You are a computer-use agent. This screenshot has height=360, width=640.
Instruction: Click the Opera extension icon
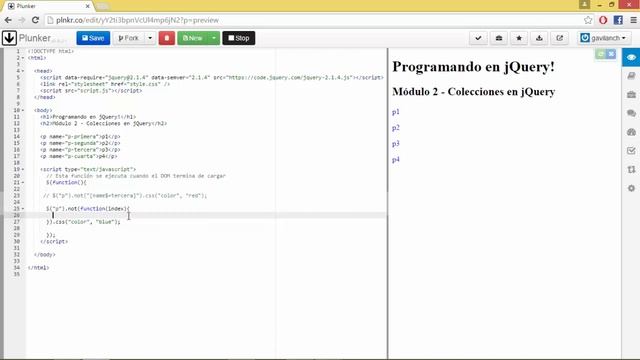pyautogui.click(x=603, y=20)
